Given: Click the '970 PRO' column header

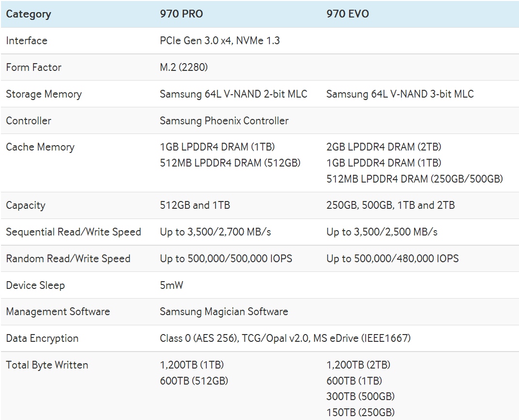Looking at the screenshot, I should (182, 14).
